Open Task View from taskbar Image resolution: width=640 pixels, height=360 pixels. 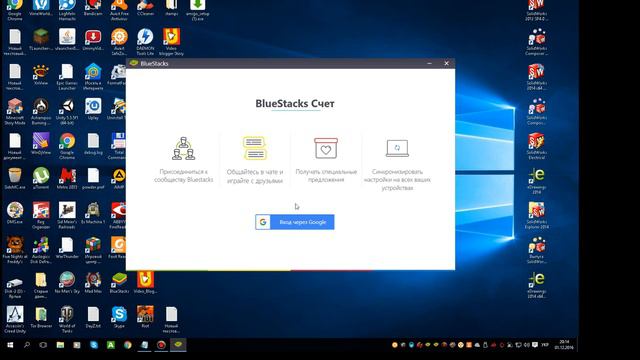point(43,345)
